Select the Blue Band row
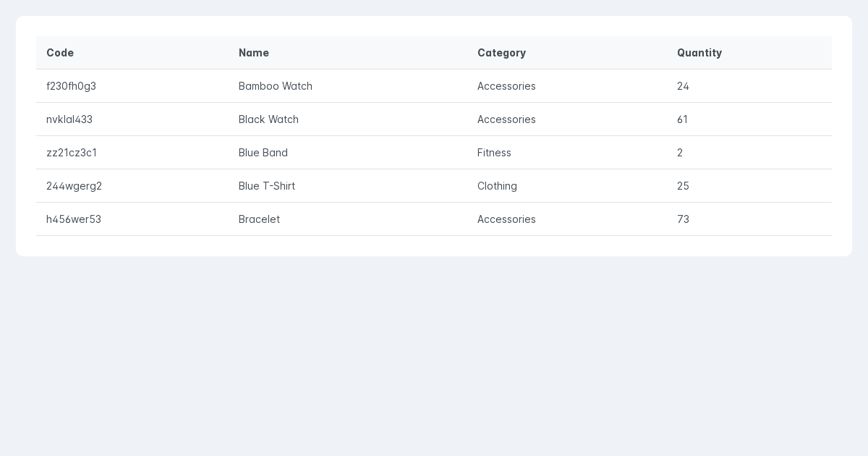The height and width of the screenshot is (456, 868). click(434, 153)
